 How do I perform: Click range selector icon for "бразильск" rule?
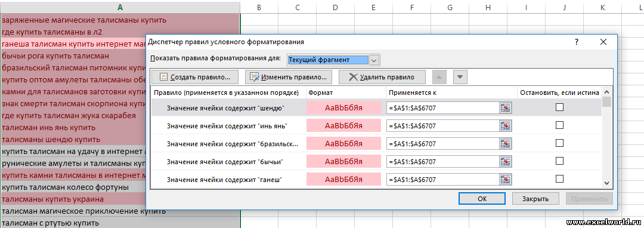(505, 143)
